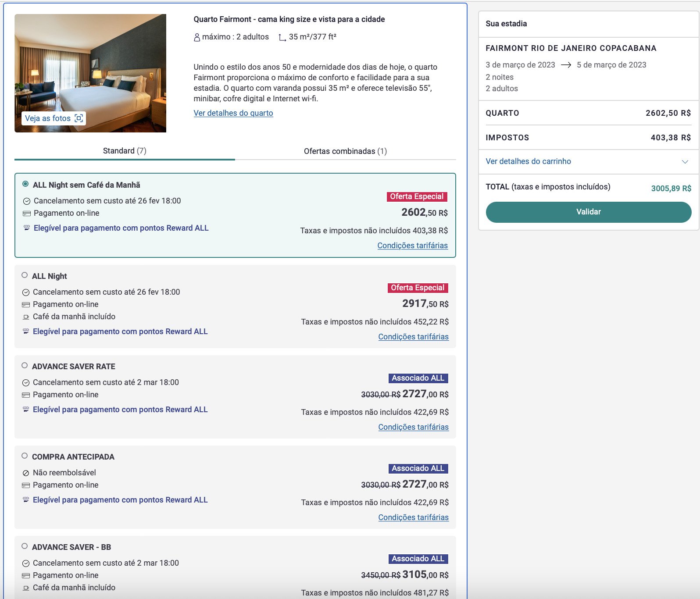The width and height of the screenshot is (700, 599).
Task: Click breakfast cup icon in ALL Night rate
Action: tap(26, 317)
